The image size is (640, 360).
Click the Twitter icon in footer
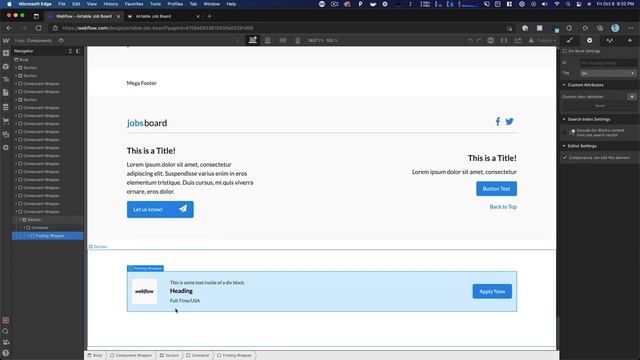click(x=509, y=122)
